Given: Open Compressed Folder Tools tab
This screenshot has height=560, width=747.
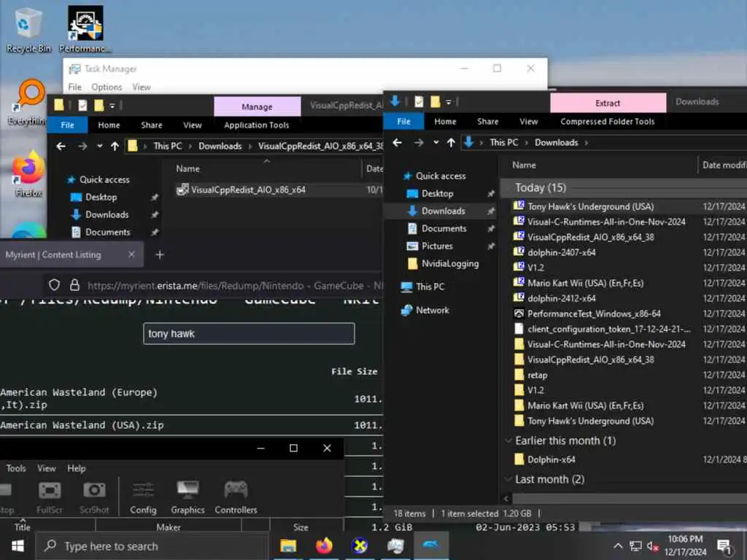Looking at the screenshot, I should (608, 122).
